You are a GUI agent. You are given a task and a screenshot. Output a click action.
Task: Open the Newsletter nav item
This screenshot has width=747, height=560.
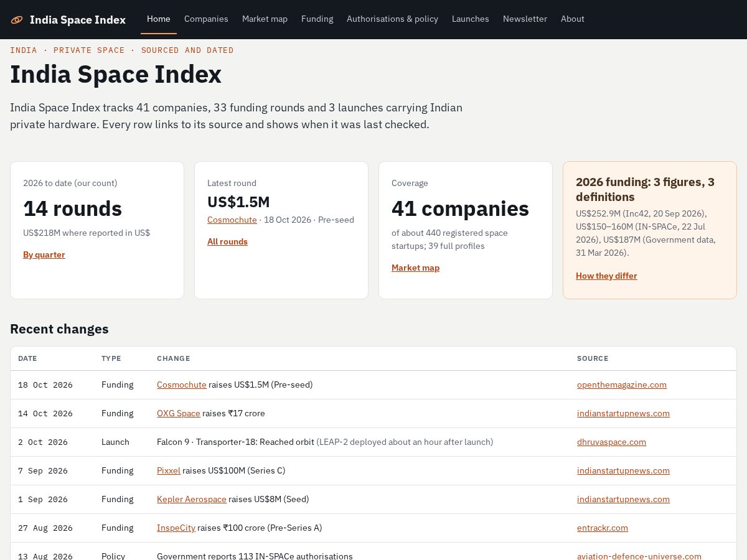pyautogui.click(x=525, y=19)
